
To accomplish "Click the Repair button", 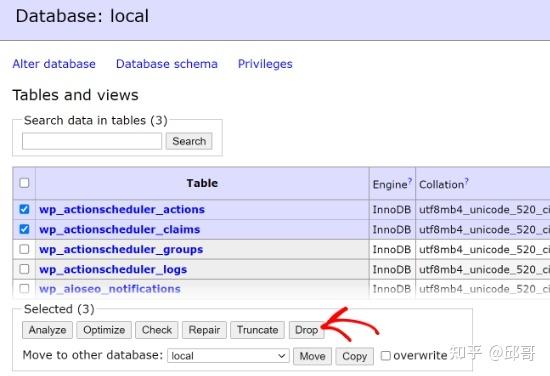I will click(204, 330).
